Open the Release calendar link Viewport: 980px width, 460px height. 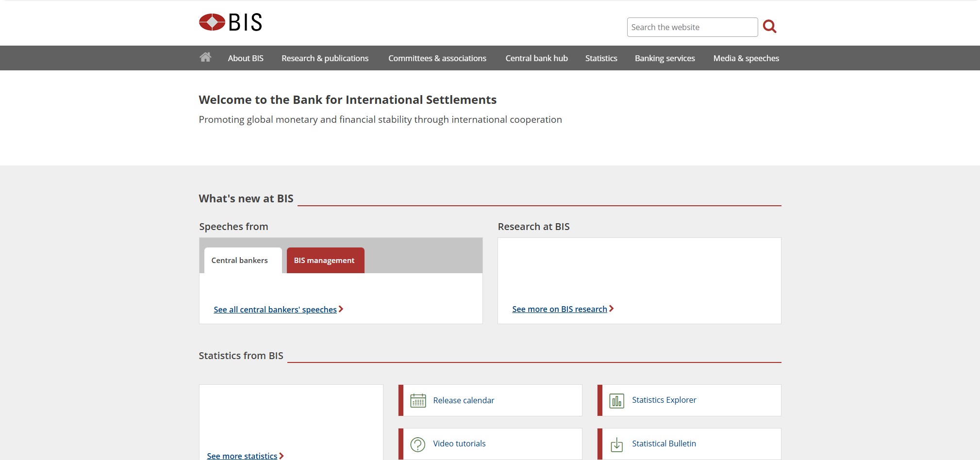pyautogui.click(x=464, y=400)
